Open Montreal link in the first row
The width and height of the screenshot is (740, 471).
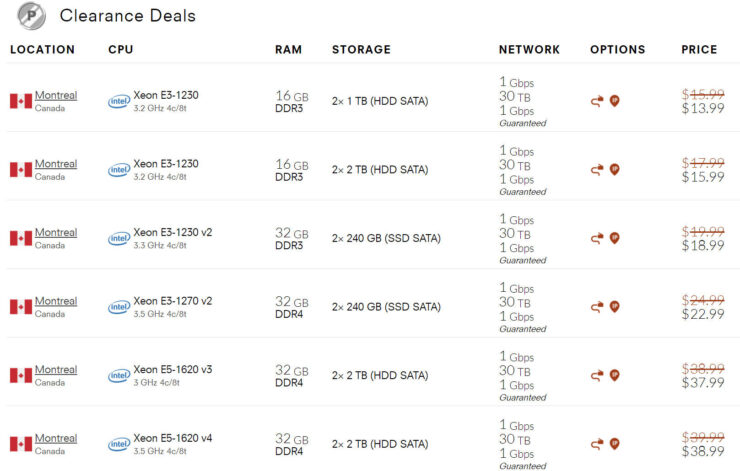(x=56, y=95)
